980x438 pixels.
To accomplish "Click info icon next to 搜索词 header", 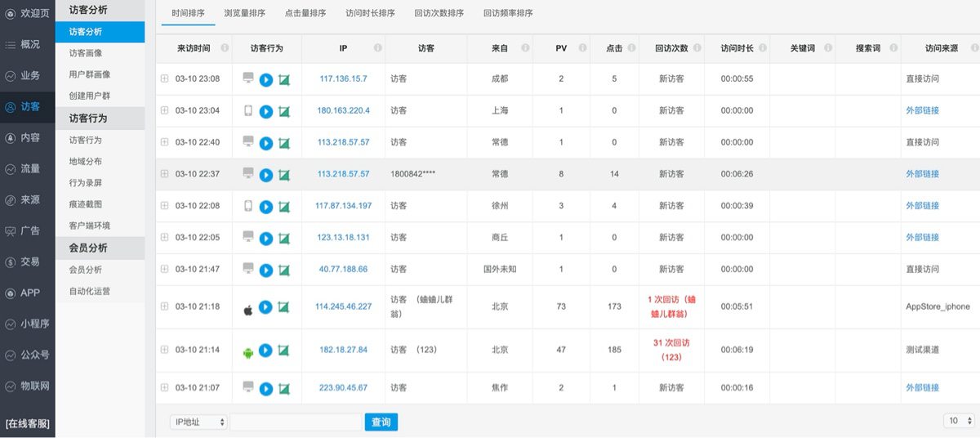I will tap(893, 48).
